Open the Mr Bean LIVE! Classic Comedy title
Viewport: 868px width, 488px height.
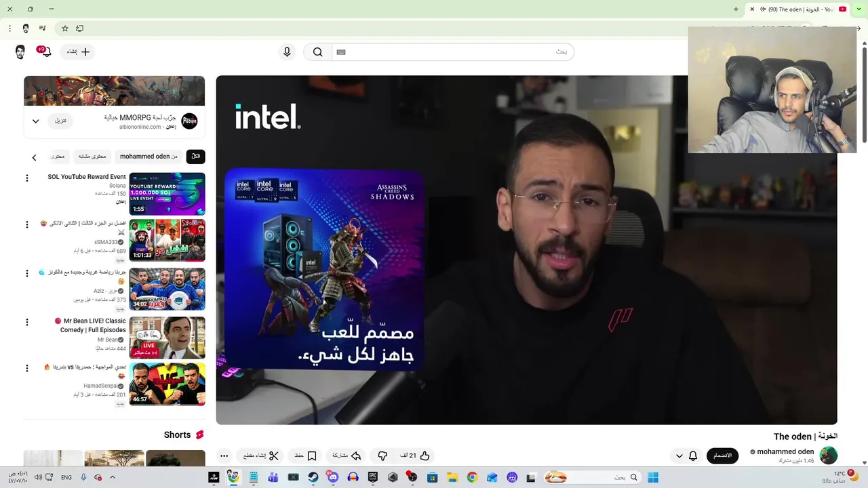pyautogui.click(x=91, y=325)
